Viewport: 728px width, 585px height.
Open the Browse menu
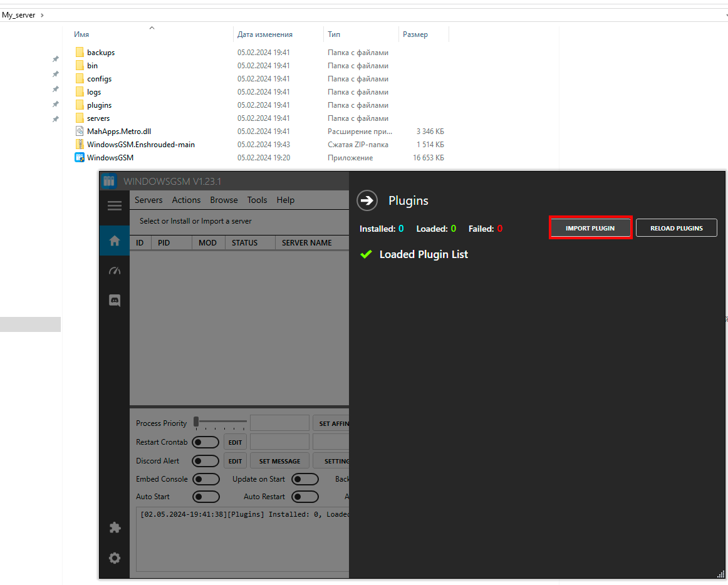tap(224, 200)
